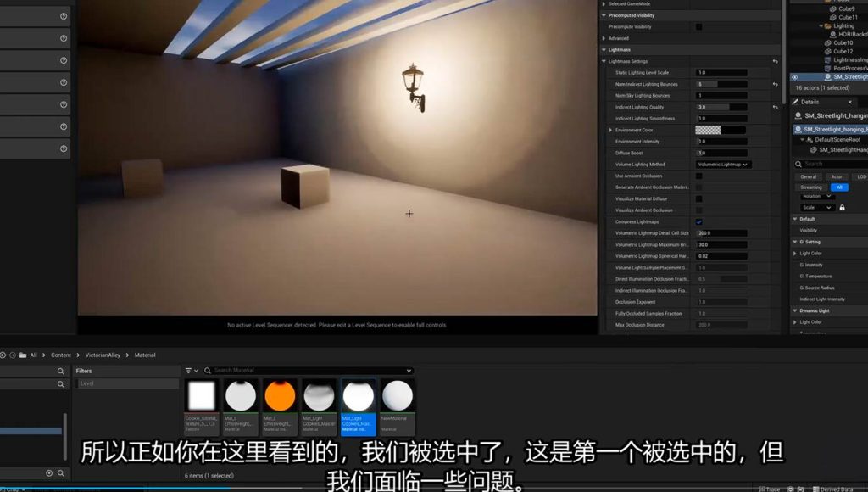Switch to the Details tab
The image size is (868, 492).
click(809, 102)
